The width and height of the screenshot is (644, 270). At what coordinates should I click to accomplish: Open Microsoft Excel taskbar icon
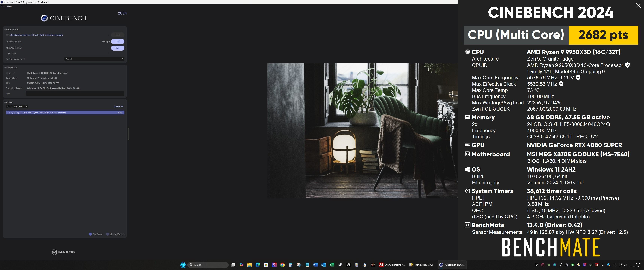point(332,265)
